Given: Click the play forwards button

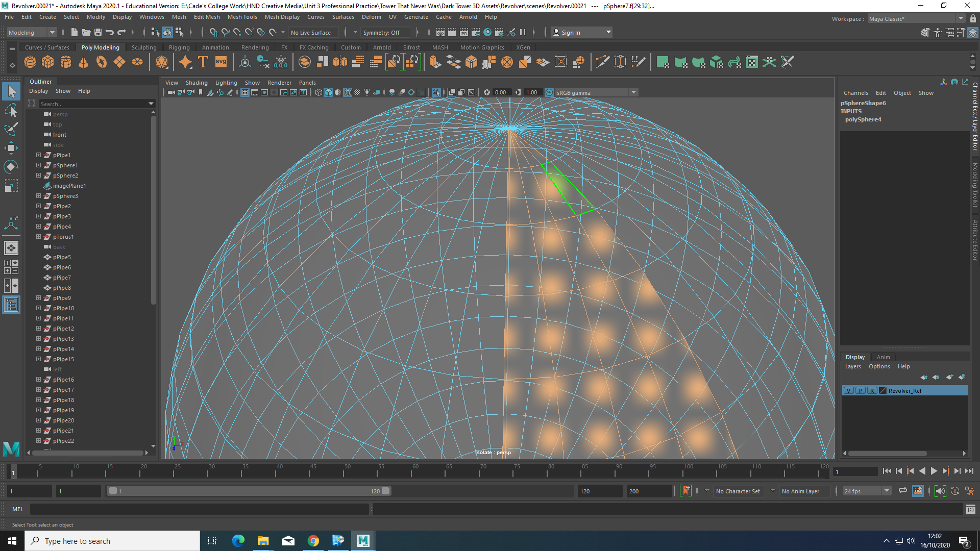Looking at the screenshot, I should (934, 471).
